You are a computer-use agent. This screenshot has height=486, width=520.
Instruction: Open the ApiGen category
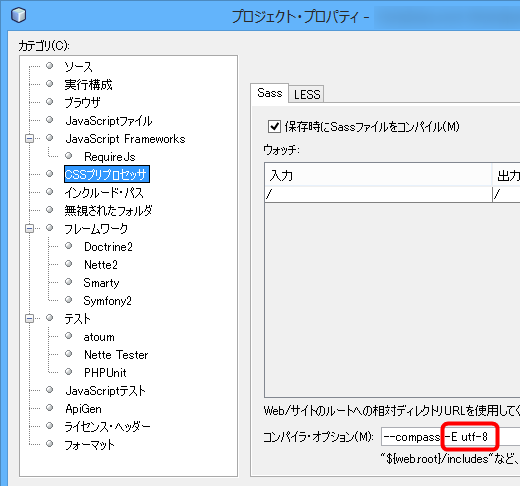click(x=83, y=409)
